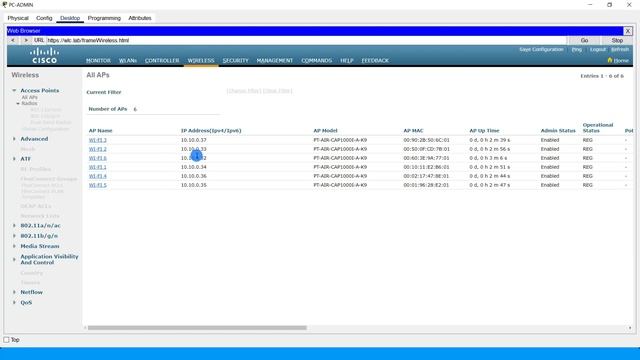
Task: Expand Application Visibility And Control
Action: pyautogui.click(x=14, y=259)
